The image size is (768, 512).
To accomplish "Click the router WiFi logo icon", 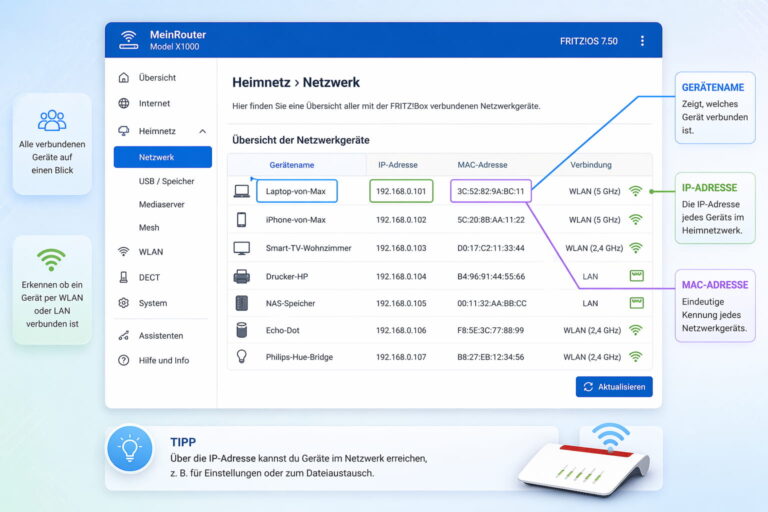I will click(x=129, y=40).
